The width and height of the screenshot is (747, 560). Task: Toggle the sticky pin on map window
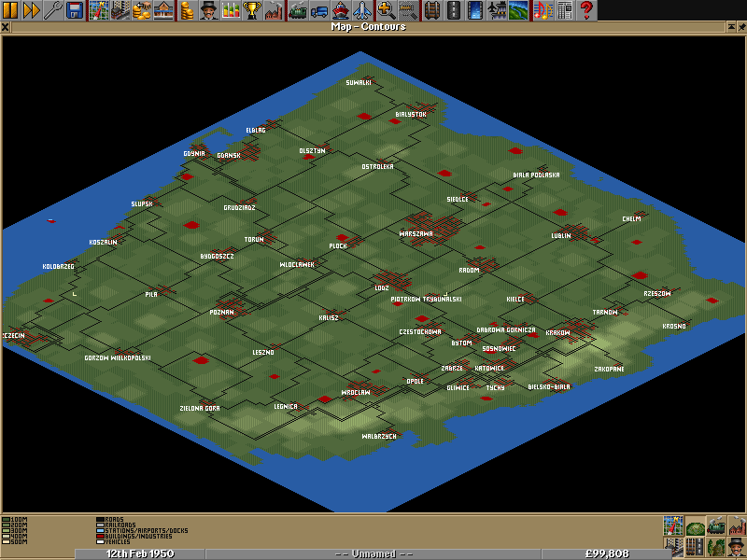(741, 27)
